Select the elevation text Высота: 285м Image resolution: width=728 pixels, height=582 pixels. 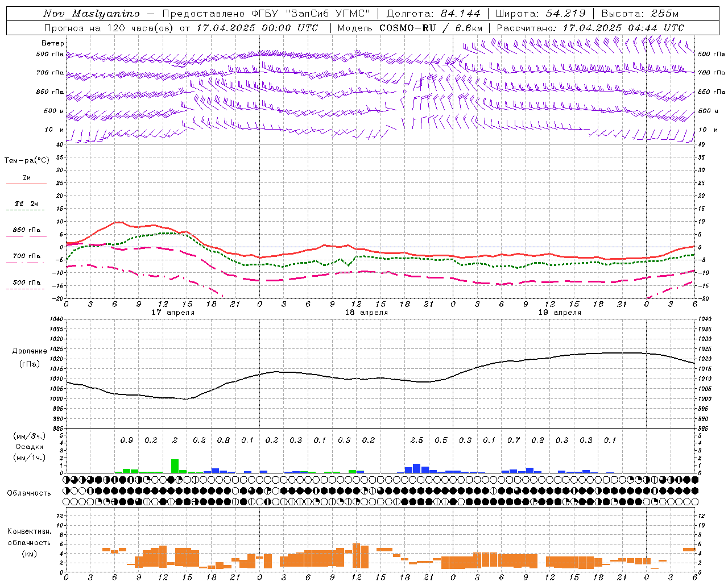pyautogui.click(x=640, y=14)
